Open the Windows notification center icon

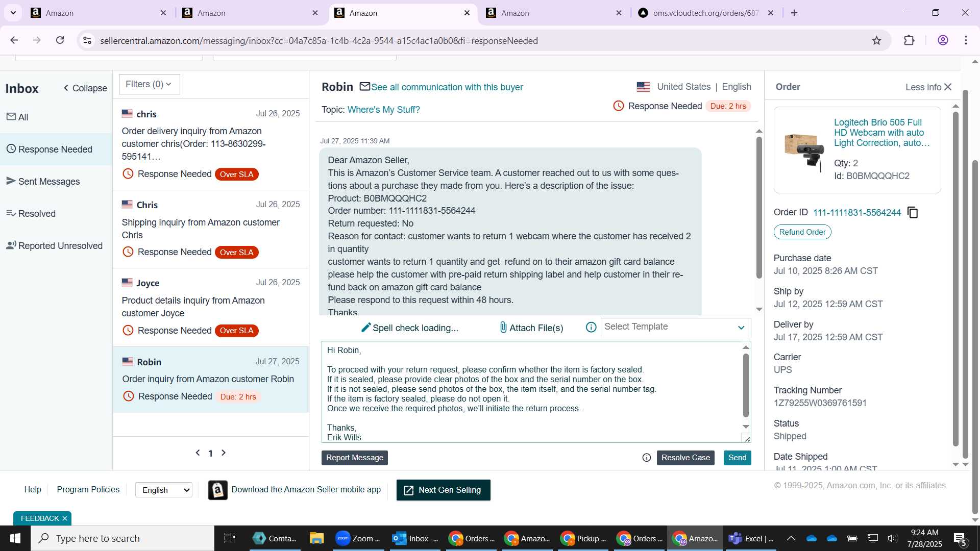click(960, 538)
